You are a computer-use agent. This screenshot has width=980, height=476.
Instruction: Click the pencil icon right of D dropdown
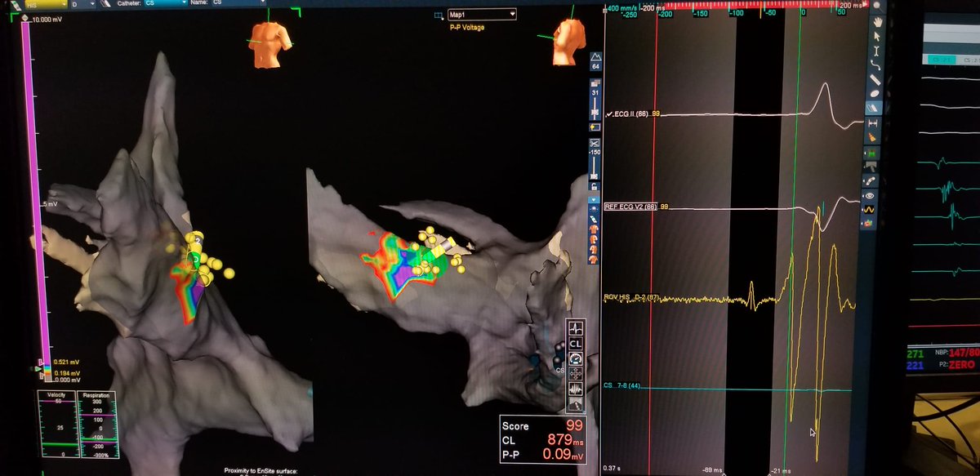(x=106, y=5)
